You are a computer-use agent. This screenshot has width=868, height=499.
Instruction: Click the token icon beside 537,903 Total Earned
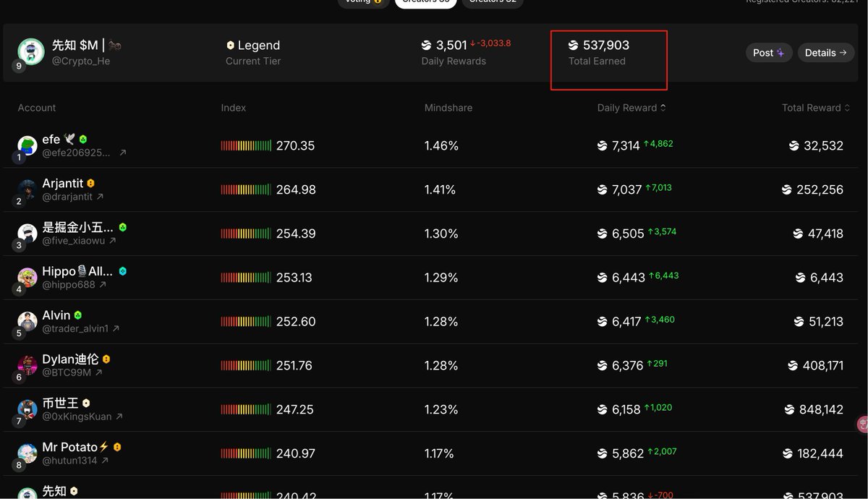pos(574,45)
